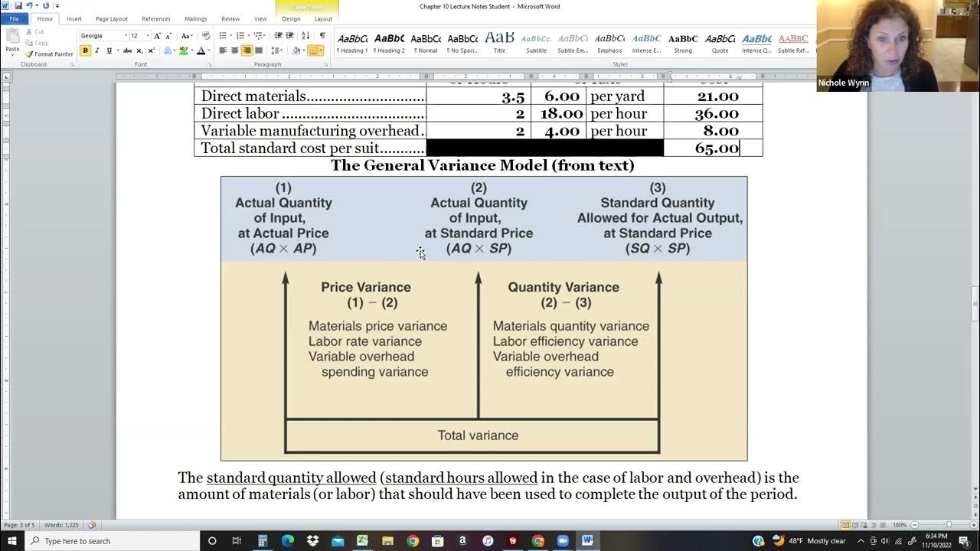The width and height of the screenshot is (980, 551).
Task: Expand the Clipboard pane launcher
Action: pyautogui.click(x=73, y=65)
